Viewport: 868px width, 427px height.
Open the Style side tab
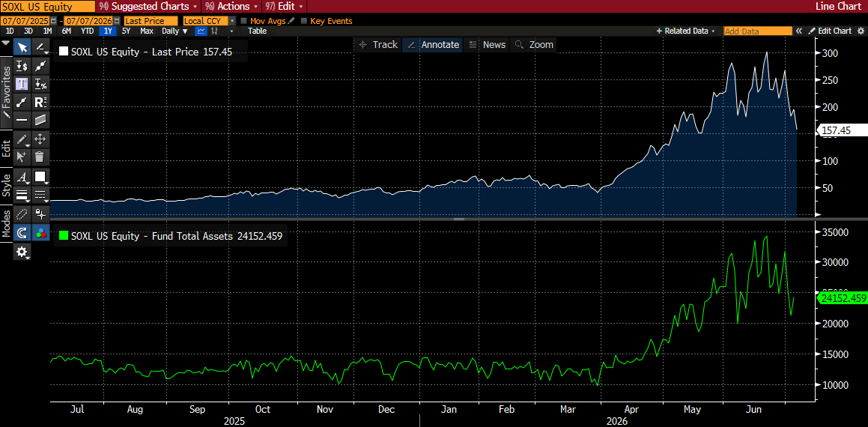(x=6, y=184)
